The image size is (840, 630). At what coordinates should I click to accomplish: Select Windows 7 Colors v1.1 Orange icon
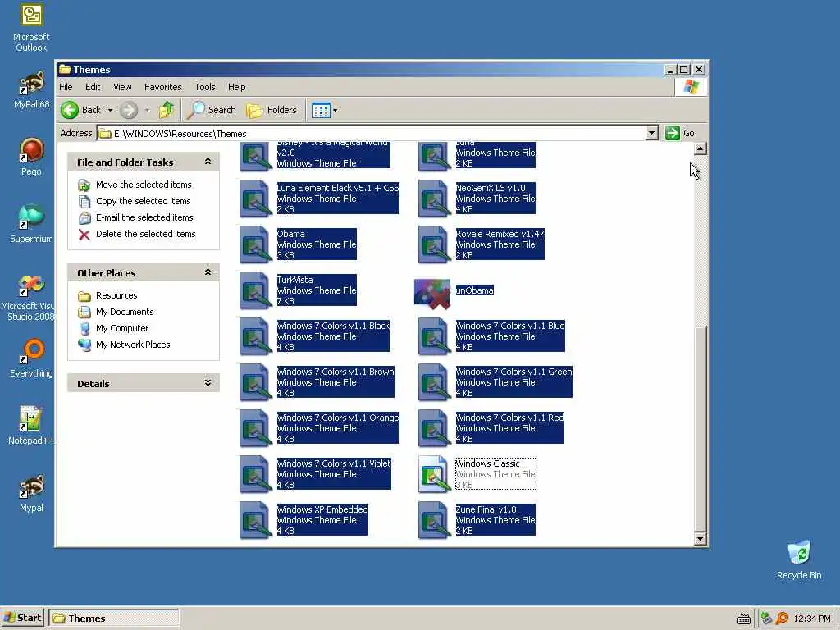[x=256, y=428]
